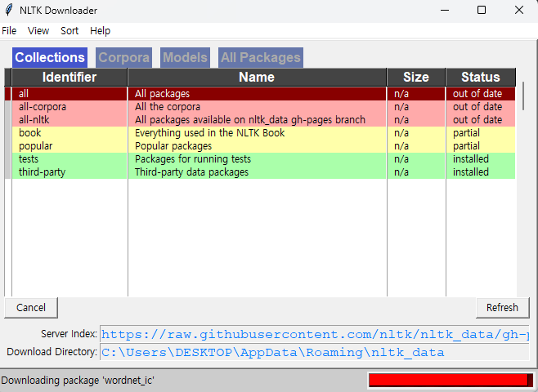Click 'Everything used in the NLTK Book'
This screenshot has height=392, width=538.
[257, 132]
